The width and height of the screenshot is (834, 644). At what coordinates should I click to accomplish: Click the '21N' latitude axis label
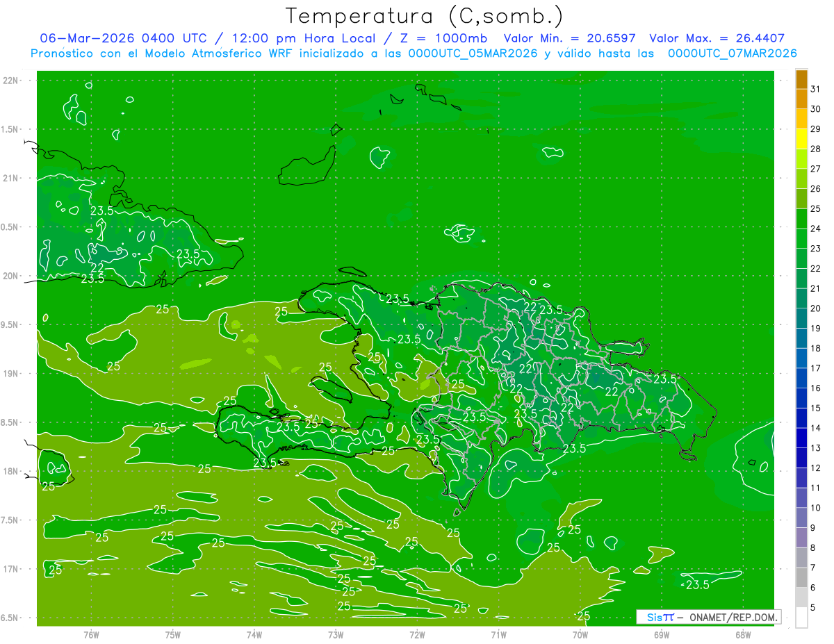10,178
